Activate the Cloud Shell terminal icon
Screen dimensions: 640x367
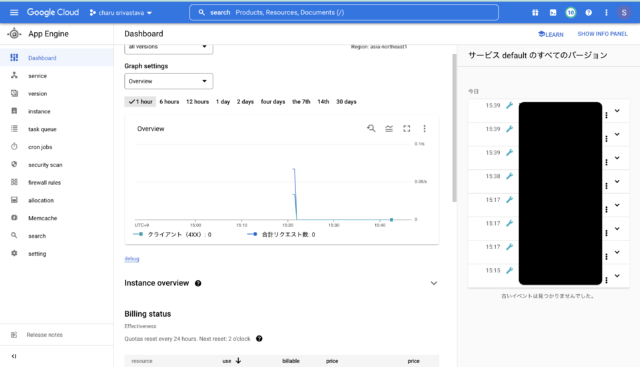553,13
